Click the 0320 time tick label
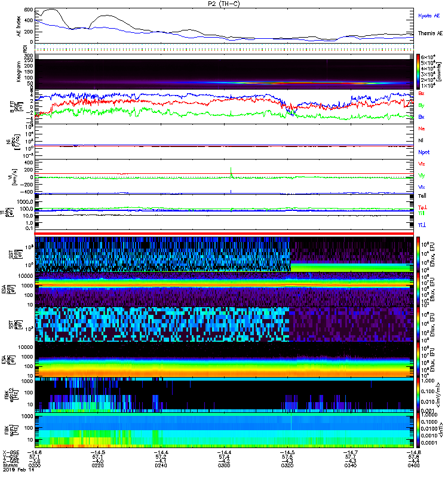The image size is (448, 478). pyautogui.click(x=287, y=465)
